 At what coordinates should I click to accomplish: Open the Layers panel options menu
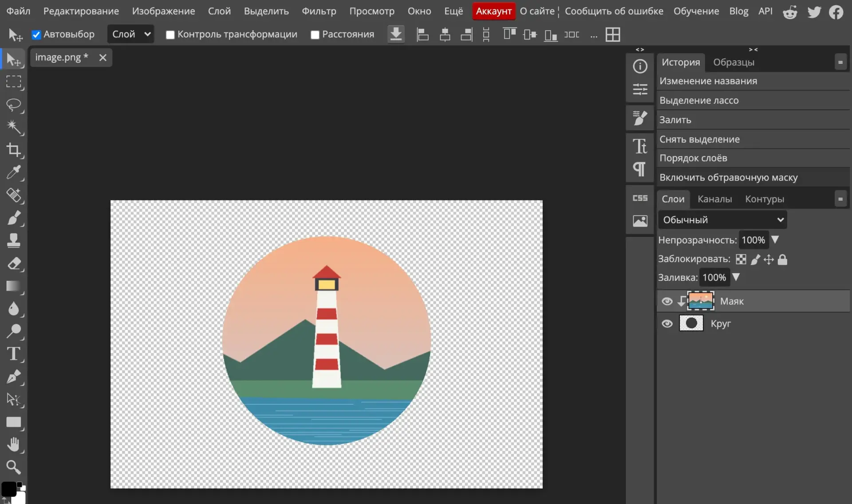point(840,199)
